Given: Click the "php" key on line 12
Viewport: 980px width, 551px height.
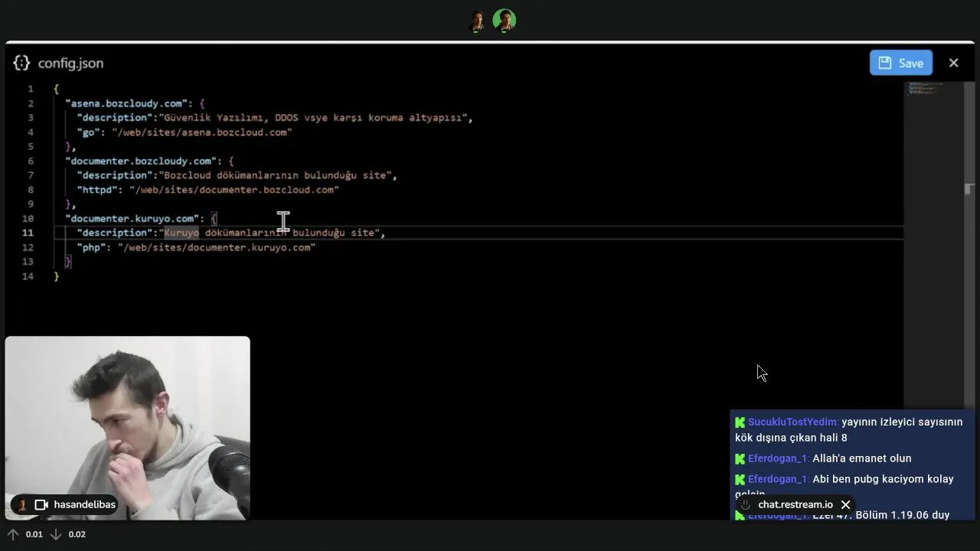Looking at the screenshot, I should click(91, 247).
